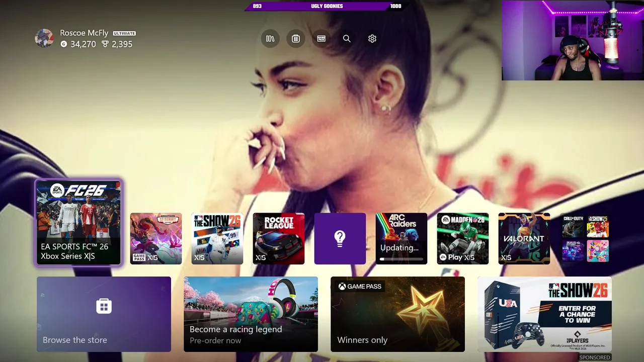Viewport: 644px width, 362px height.
Task: Launch Madden 26 tile
Action: [x=463, y=238]
